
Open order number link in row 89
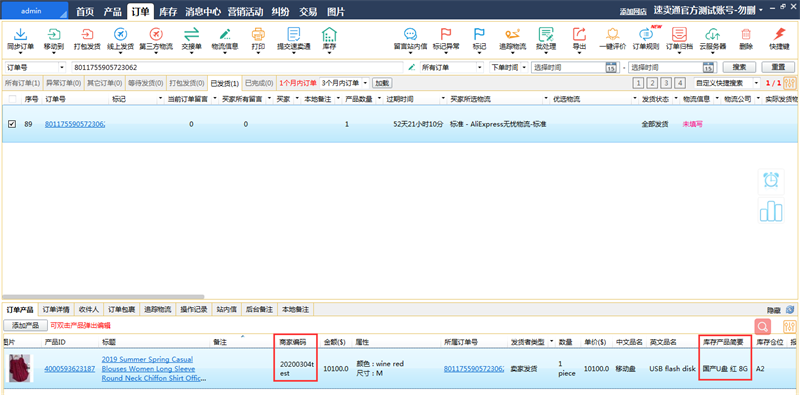[x=75, y=124]
